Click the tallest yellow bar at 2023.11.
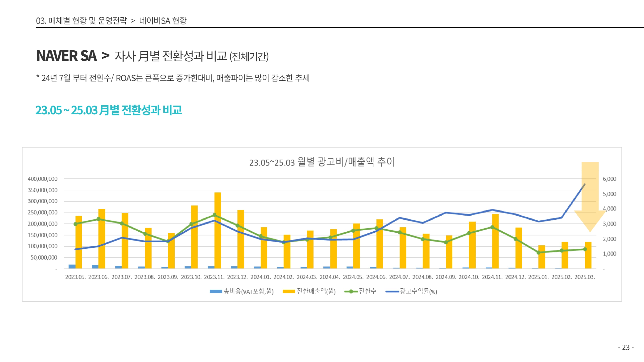644x362 pixels. click(x=218, y=231)
